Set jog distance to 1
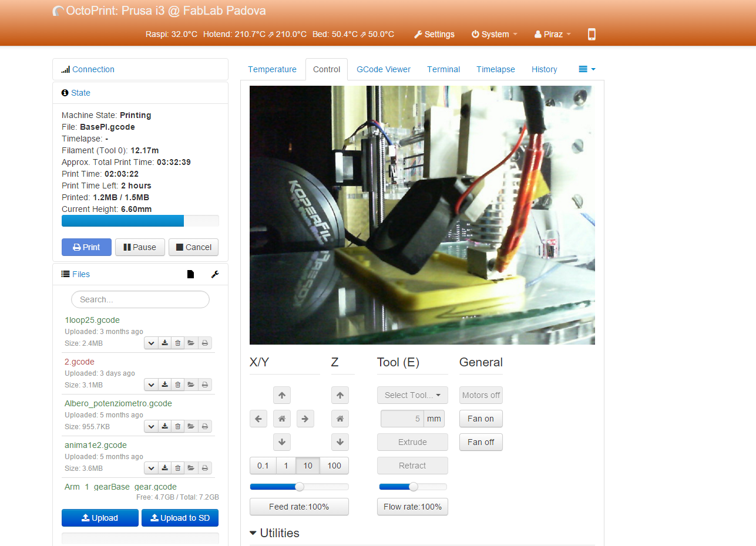The image size is (756, 546). (286, 466)
